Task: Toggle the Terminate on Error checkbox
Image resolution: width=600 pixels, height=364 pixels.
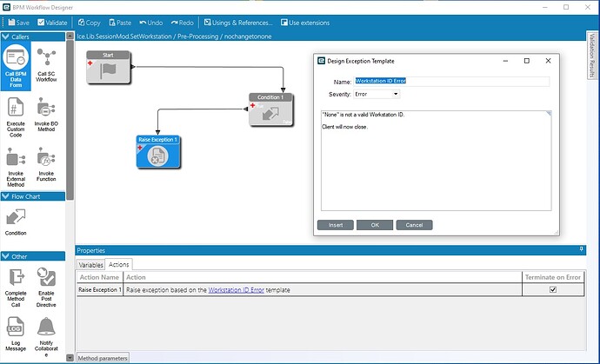Action: coord(552,289)
